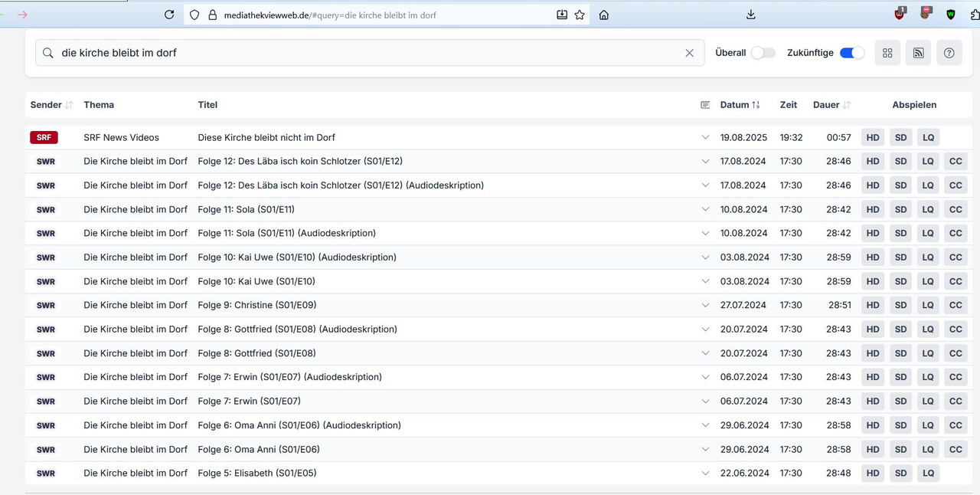
Task: Open the browser home page icon
Action: [x=604, y=15]
